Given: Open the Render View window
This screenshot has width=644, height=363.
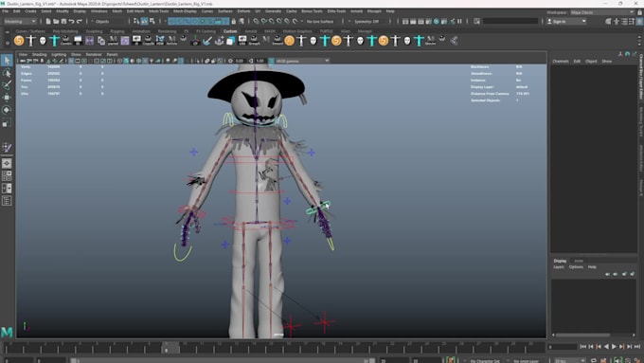Looking at the screenshot, I should (405, 21).
